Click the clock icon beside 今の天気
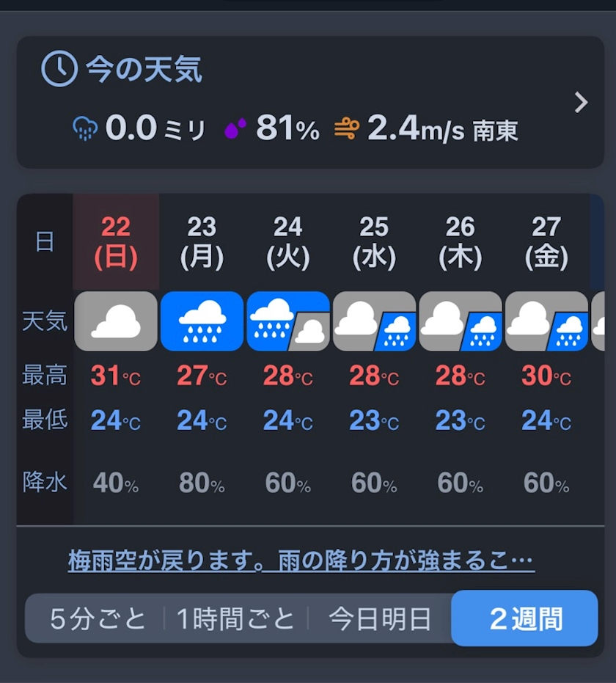The height and width of the screenshot is (683, 616). (59, 70)
